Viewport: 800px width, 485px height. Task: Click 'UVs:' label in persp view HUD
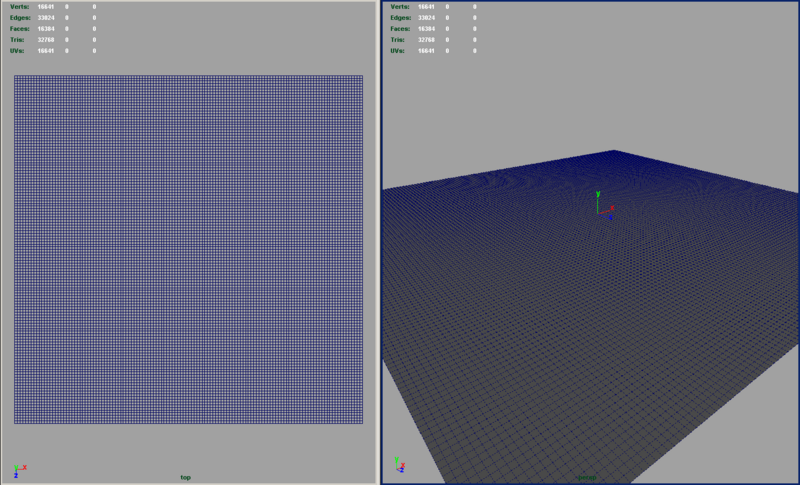(398, 51)
